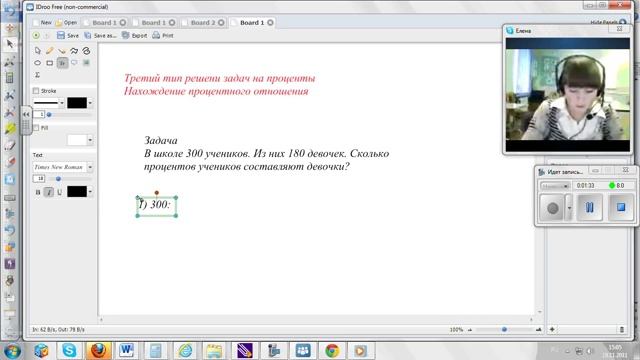Close the active Board 1 tab

coord(270,22)
